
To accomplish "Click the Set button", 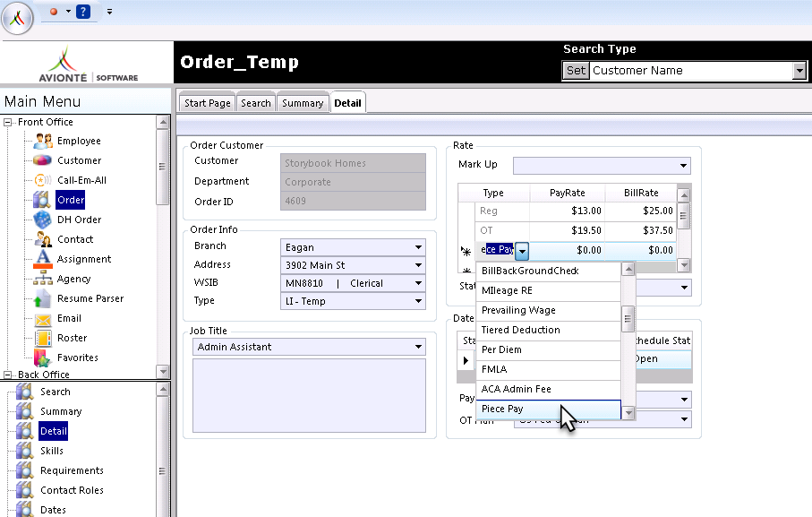I will point(576,71).
